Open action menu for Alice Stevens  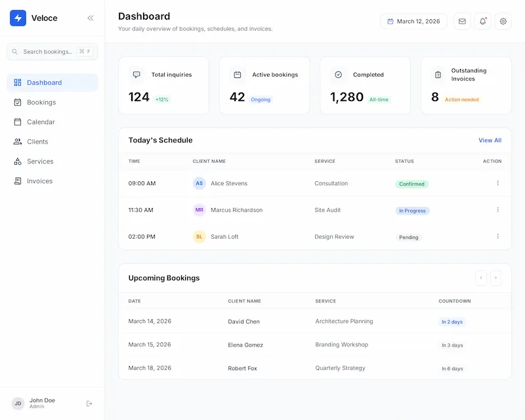[498, 183]
